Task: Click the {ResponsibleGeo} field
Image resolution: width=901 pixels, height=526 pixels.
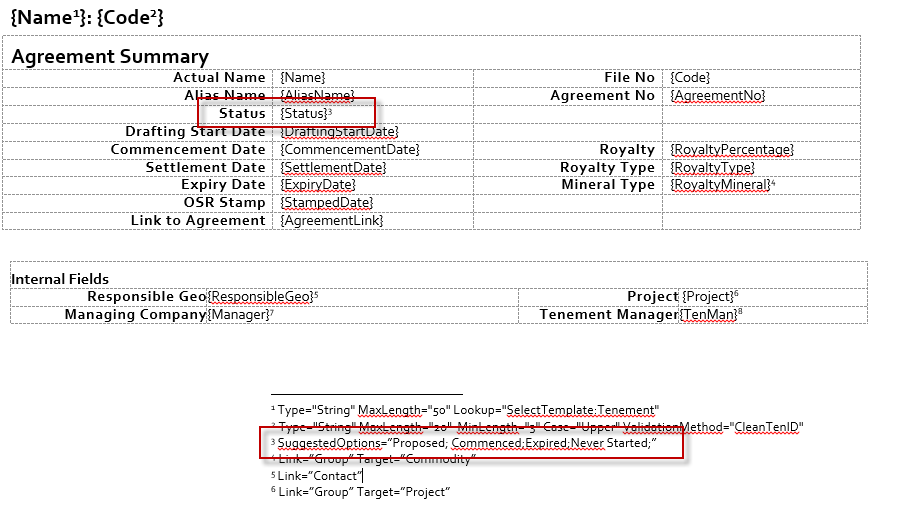Action: tap(260, 297)
